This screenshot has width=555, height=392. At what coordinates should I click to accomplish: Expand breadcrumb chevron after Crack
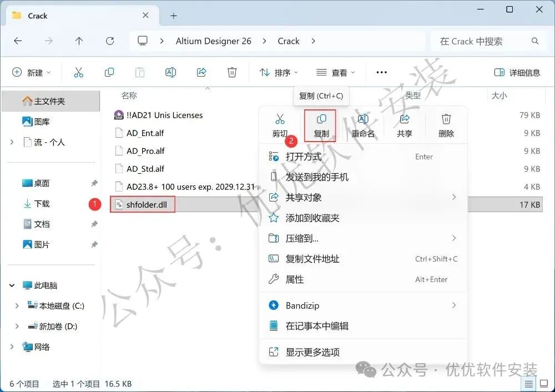(x=313, y=41)
